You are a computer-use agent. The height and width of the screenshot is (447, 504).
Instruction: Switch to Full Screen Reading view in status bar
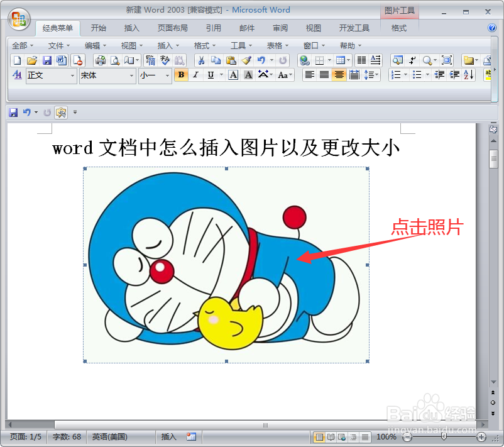tap(331, 437)
